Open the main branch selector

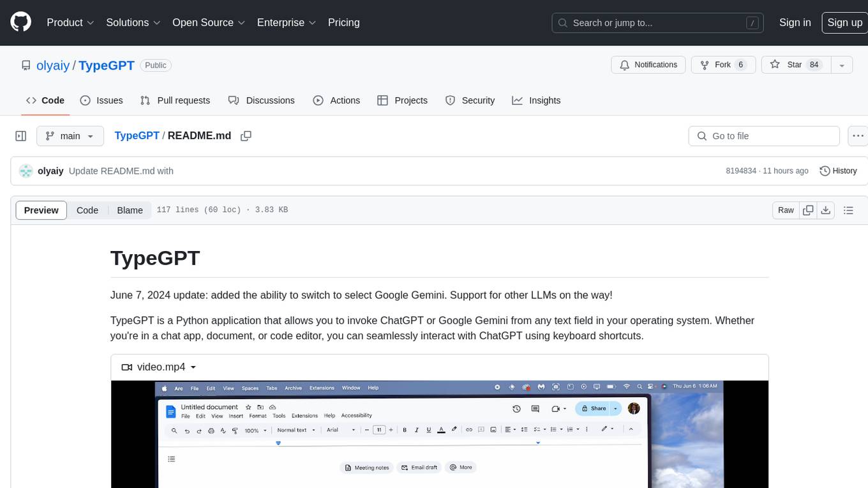tap(70, 136)
